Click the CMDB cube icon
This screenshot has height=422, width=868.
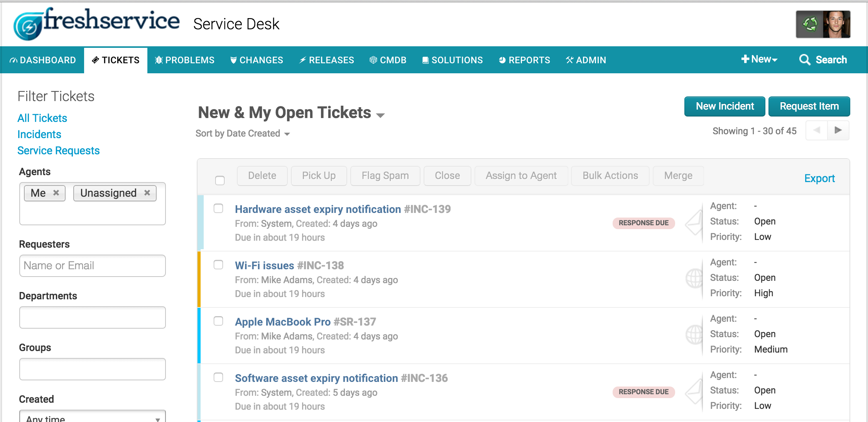[373, 60]
